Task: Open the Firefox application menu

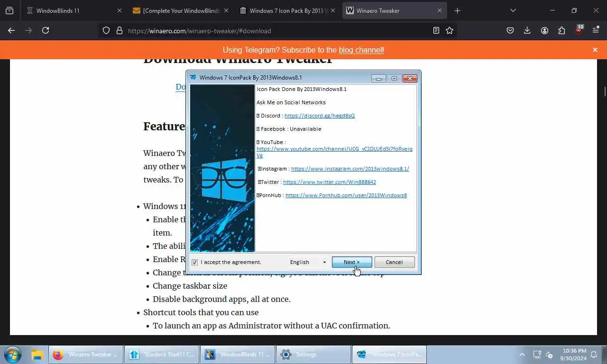Action: [x=596, y=30]
